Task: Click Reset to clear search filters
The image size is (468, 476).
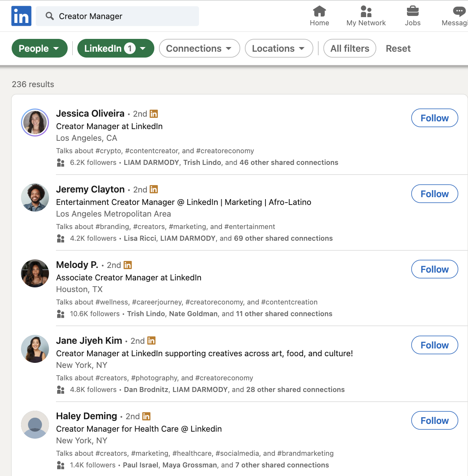Action: click(398, 48)
